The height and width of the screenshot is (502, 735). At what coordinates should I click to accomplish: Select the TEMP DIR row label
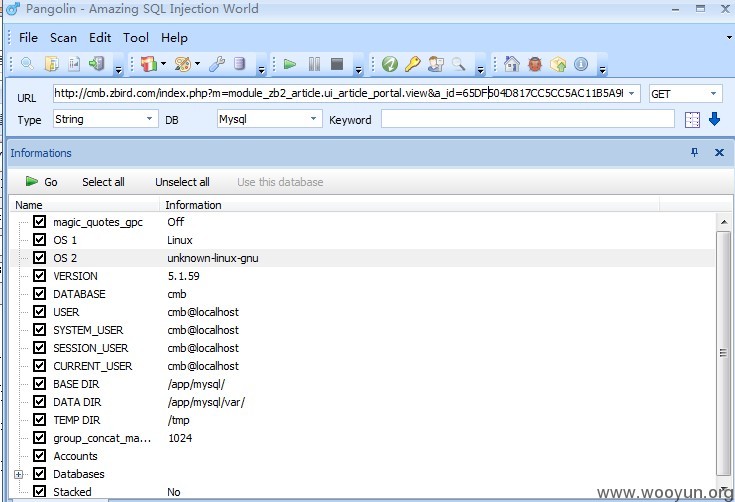click(76, 420)
